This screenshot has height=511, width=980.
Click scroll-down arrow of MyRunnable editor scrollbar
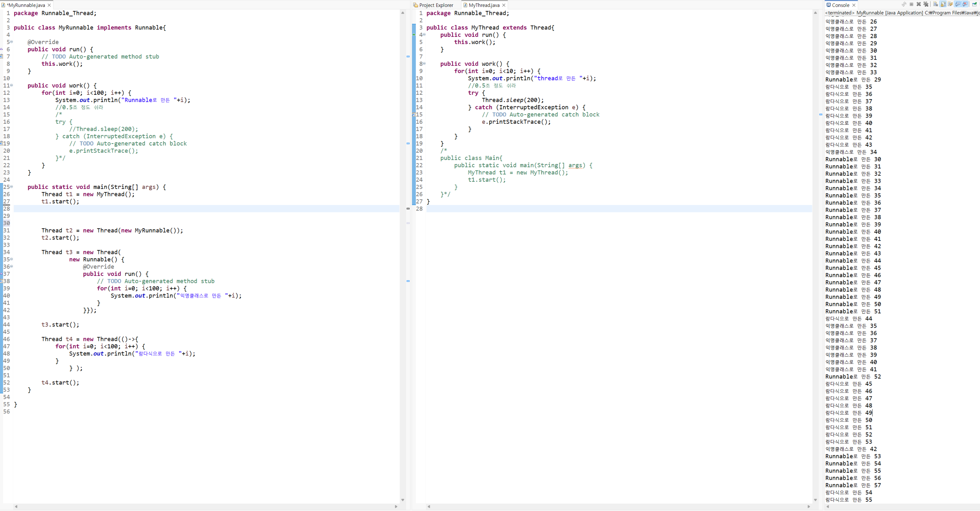click(402, 500)
